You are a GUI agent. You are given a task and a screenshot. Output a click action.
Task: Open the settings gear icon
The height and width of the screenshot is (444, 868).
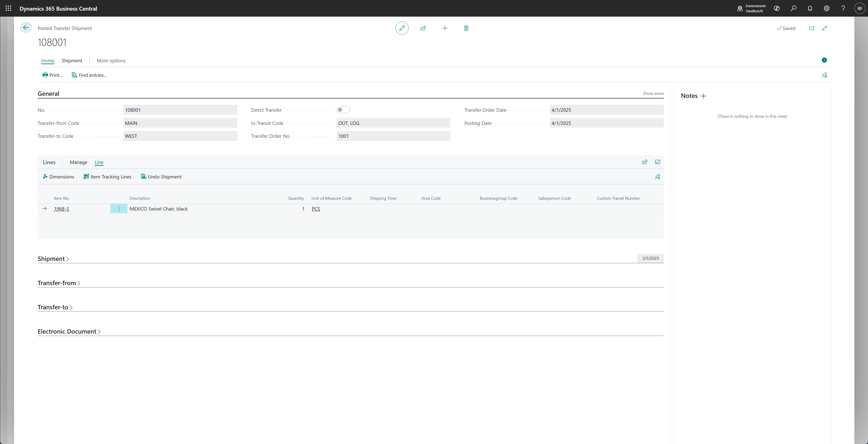tap(827, 8)
